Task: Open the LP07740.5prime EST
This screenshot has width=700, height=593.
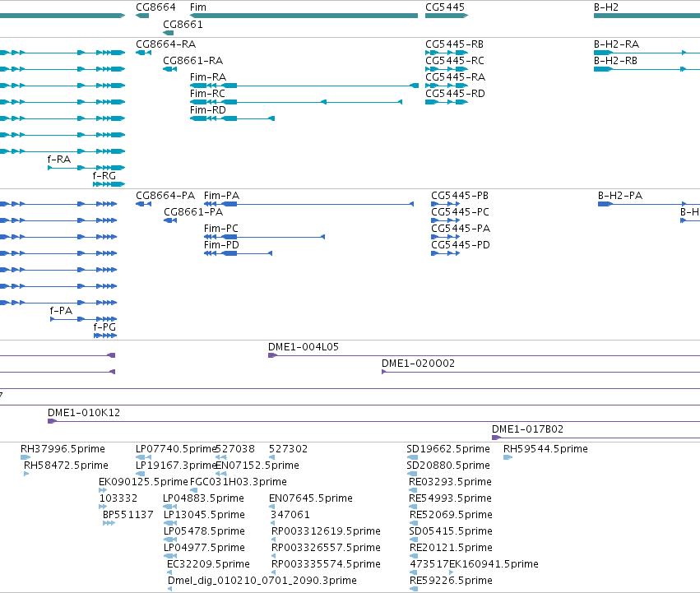Action: pyautogui.click(x=143, y=457)
